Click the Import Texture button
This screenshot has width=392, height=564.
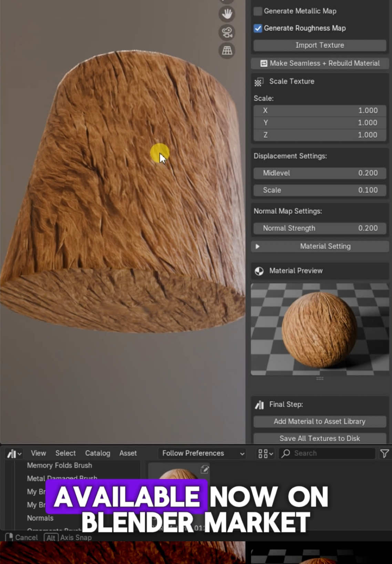320,45
